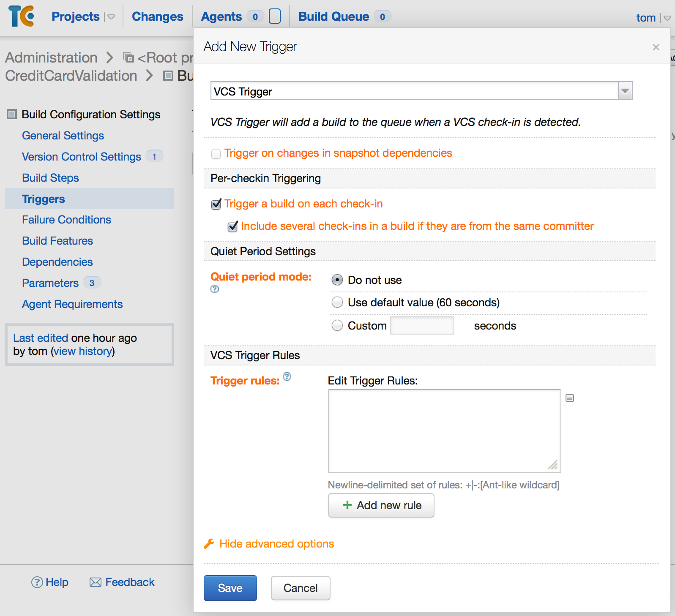Uncheck Include several check-ins from same committer
The height and width of the screenshot is (616, 675).
coord(232,227)
